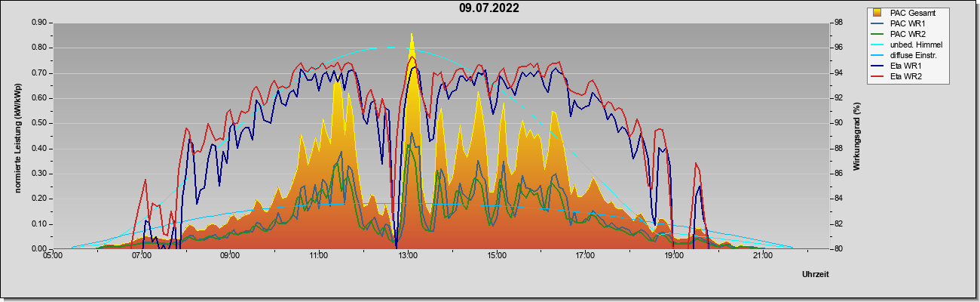
Task: Click the diffuse Einstr. legend marker
Action: [877, 55]
